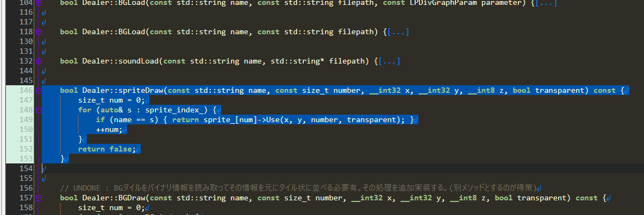The image size is (644, 215).
Task: Click 'std::string* filepath' on line 132
Action: (x=317, y=61)
